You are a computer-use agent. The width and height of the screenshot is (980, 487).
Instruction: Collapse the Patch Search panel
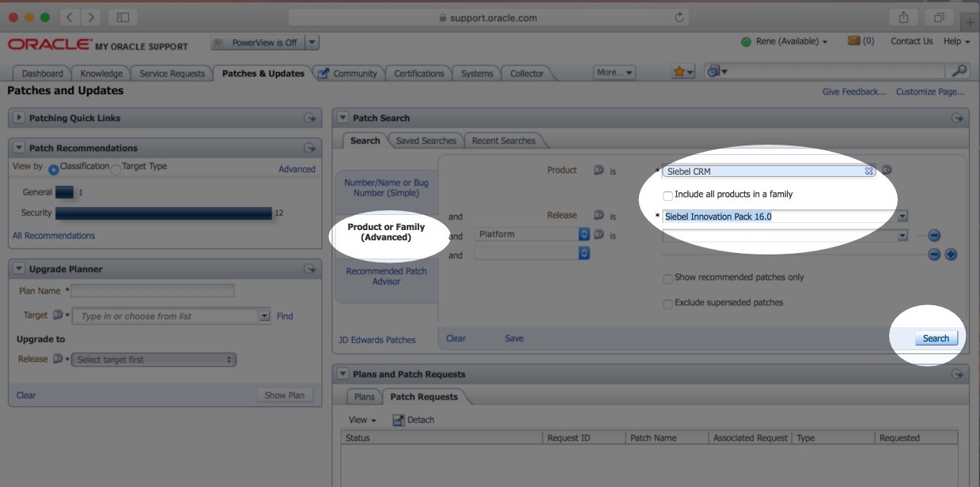coord(342,118)
